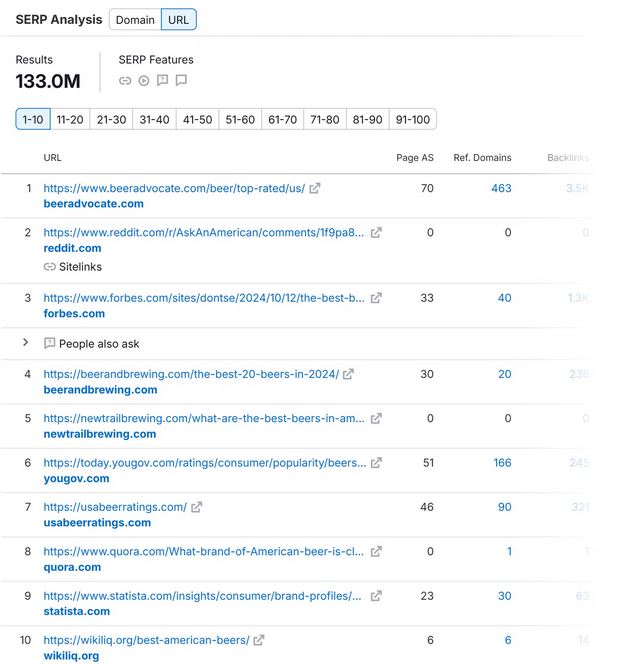625x670 pixels.
Task: Click referring domains value 166 for yougov
Action: [x=502, y=463]
